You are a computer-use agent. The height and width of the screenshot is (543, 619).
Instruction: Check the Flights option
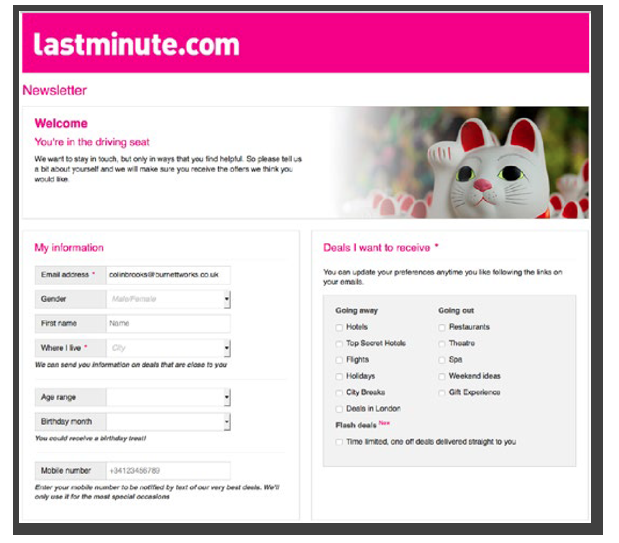point(340,360)
